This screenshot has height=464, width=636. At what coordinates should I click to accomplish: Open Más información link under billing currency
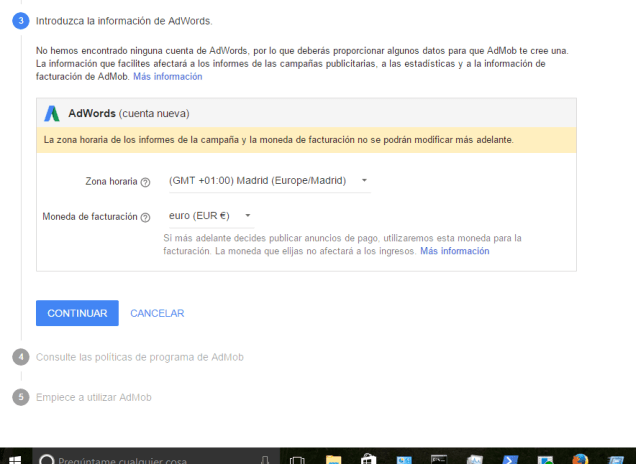click(454, 251)
